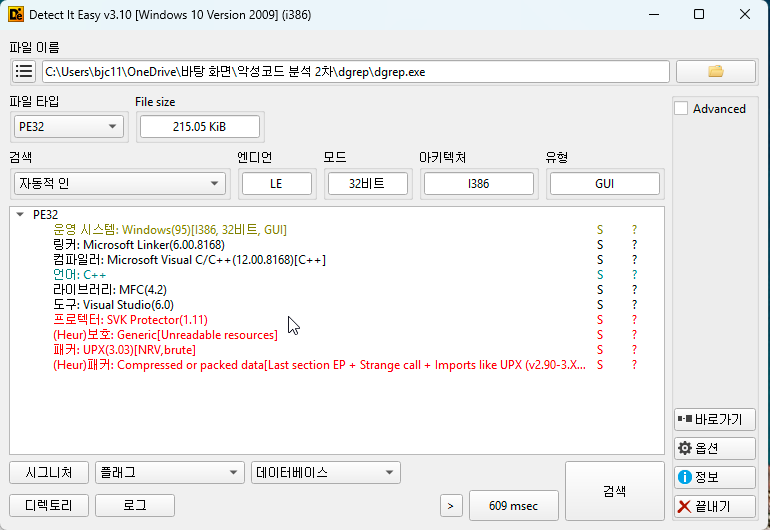Open 옵션 settings with gear icon
This screenshot has width=770, height=530.
tap(714, 448)
